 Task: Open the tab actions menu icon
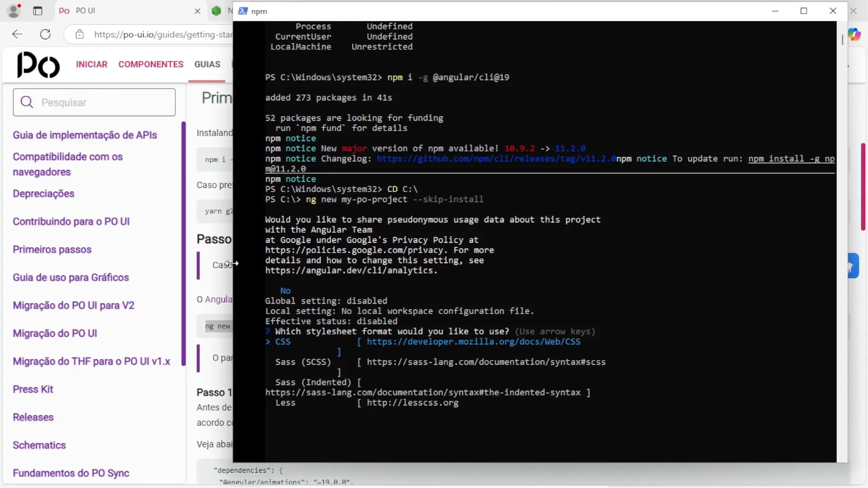click(38, 11)
